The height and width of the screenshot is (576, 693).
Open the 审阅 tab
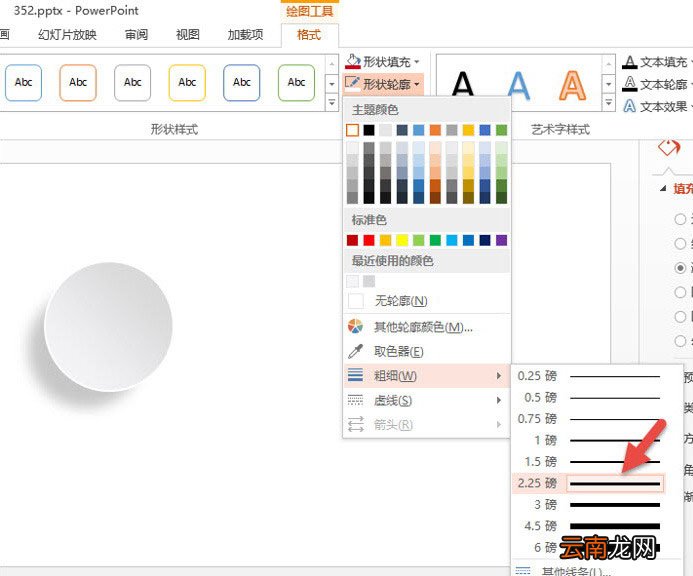[x=136, y=34]
